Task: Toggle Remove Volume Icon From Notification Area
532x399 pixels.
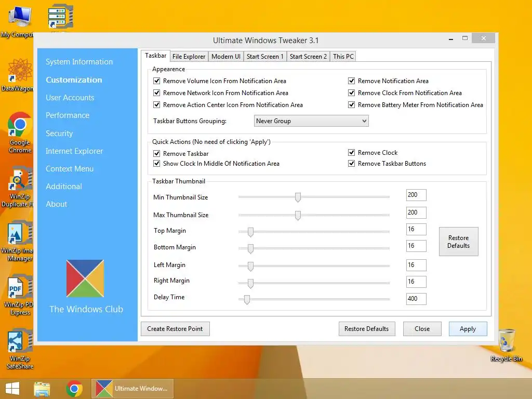Action: pos(156,81)
